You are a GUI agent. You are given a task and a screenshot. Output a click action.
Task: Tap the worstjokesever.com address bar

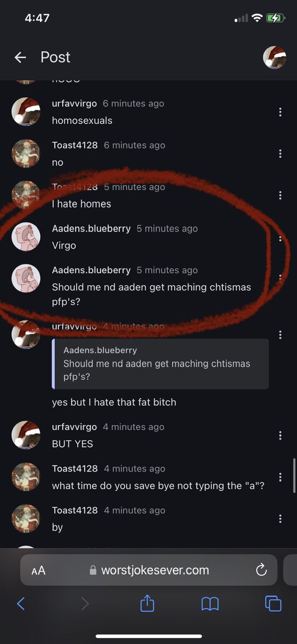click(x=149, y=570)
